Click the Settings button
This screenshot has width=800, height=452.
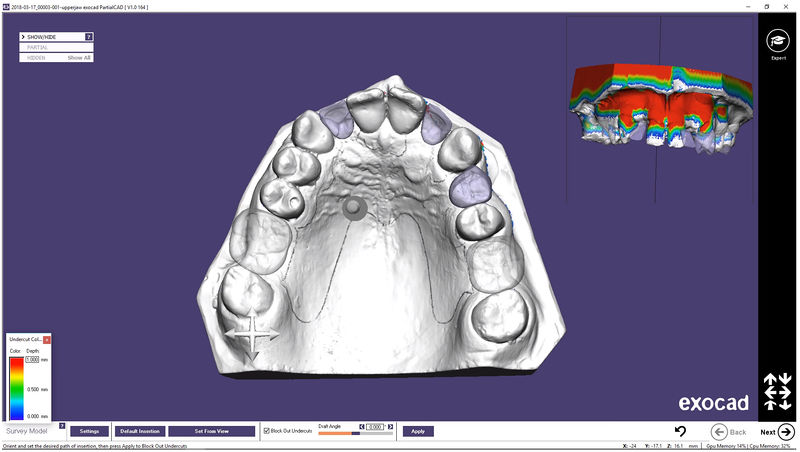click(89, 431)
